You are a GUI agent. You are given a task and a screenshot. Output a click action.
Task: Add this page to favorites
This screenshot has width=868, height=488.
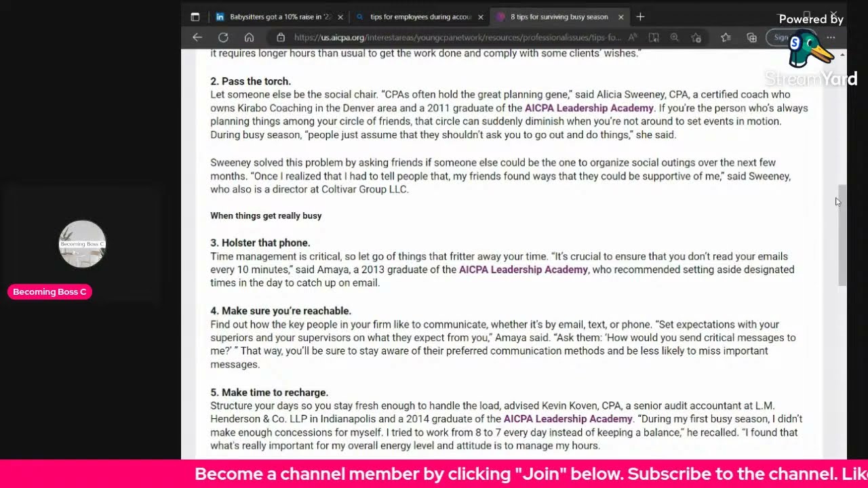(696, 37)
